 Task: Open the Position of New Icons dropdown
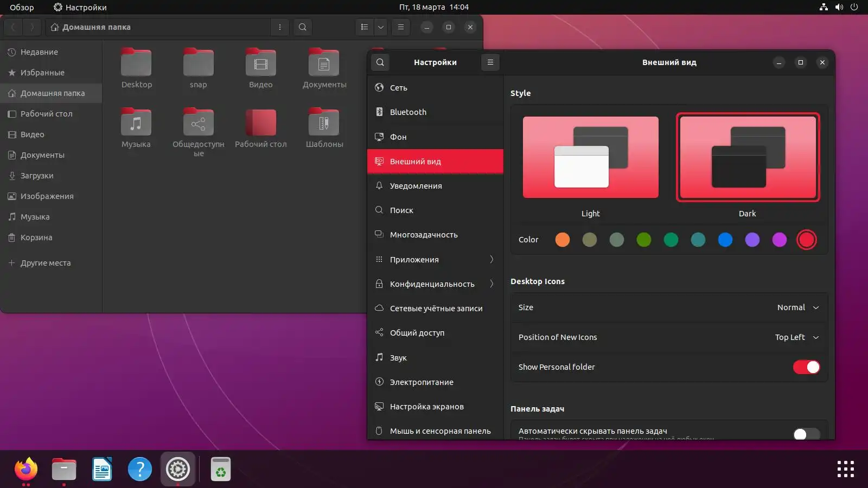[x=797, y=337]
